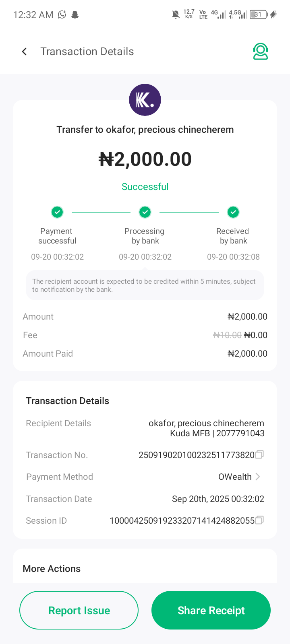Tap the battery status icon

click(x=259, y=15)
